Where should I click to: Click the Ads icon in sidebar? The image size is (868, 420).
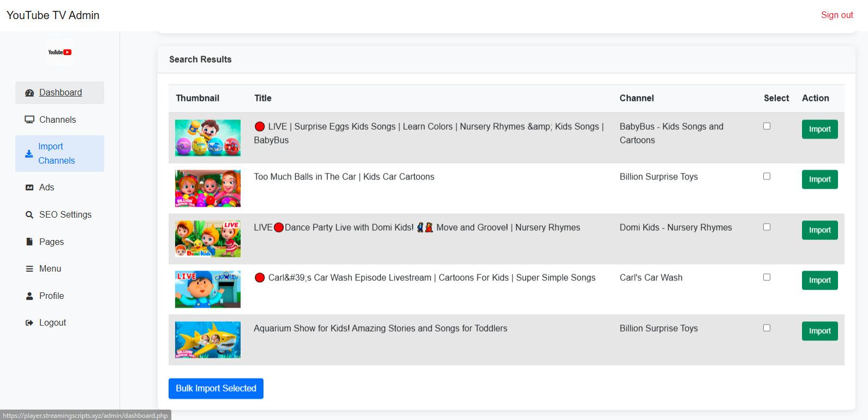[29, 188]
